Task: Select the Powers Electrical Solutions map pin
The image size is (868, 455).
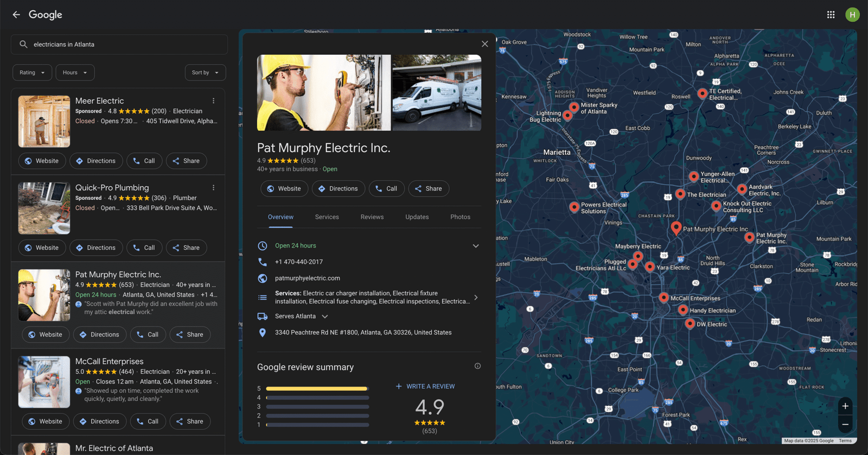Action: coord(575,207)
